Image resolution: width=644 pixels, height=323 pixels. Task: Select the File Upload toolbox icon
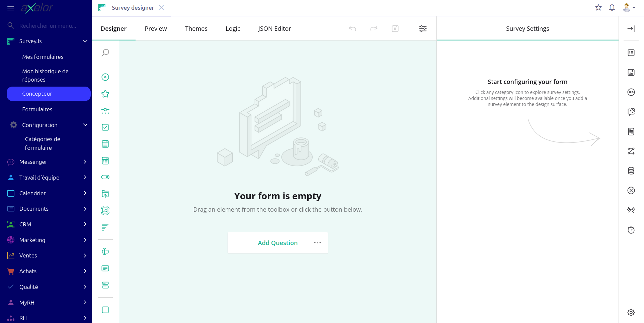(105, 194)
